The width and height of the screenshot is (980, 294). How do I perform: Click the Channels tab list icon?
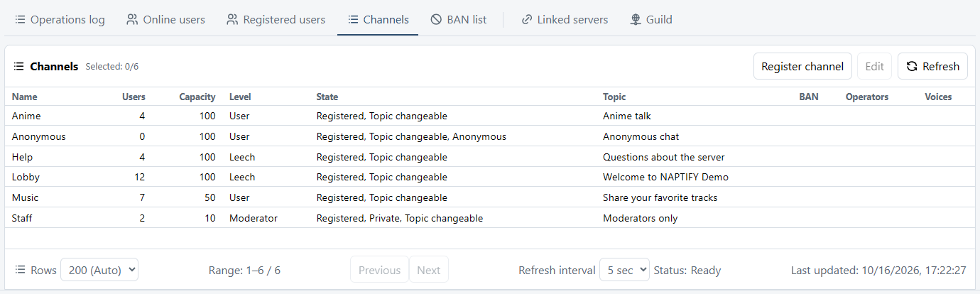pyautogui.click(x=352, y=20)
